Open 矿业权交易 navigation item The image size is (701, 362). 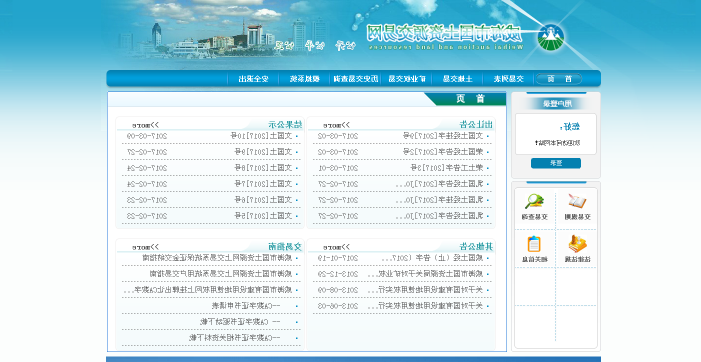406,79
